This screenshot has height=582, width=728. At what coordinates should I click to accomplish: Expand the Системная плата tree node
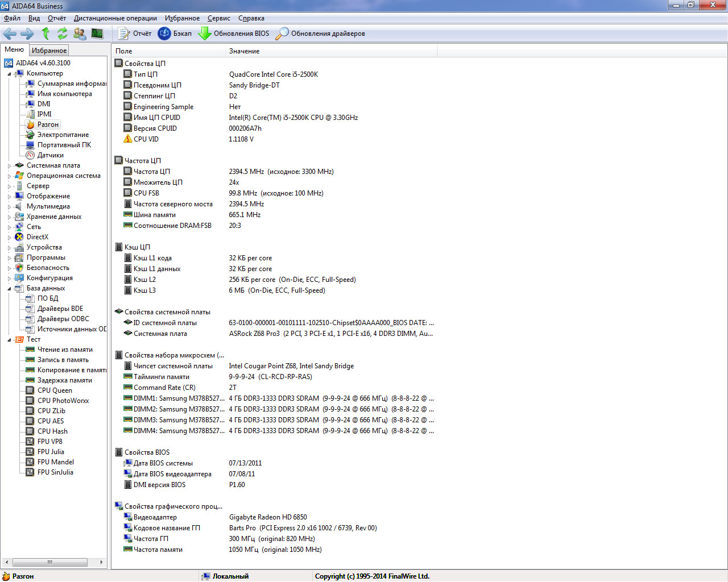9,166
